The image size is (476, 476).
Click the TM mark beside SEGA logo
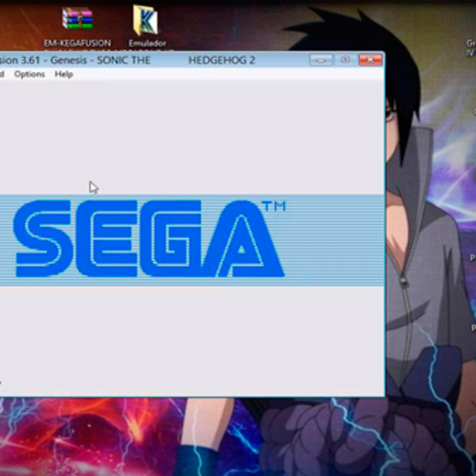(274, 206)
